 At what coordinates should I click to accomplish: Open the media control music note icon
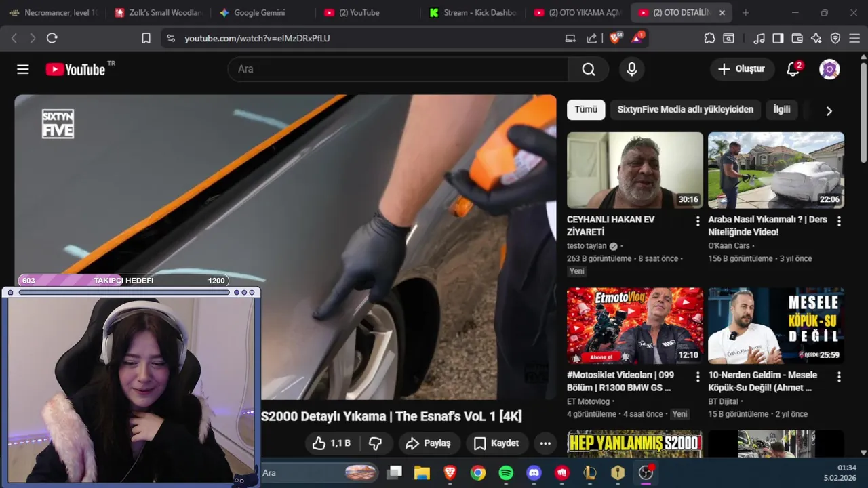(x=759, y=39)
